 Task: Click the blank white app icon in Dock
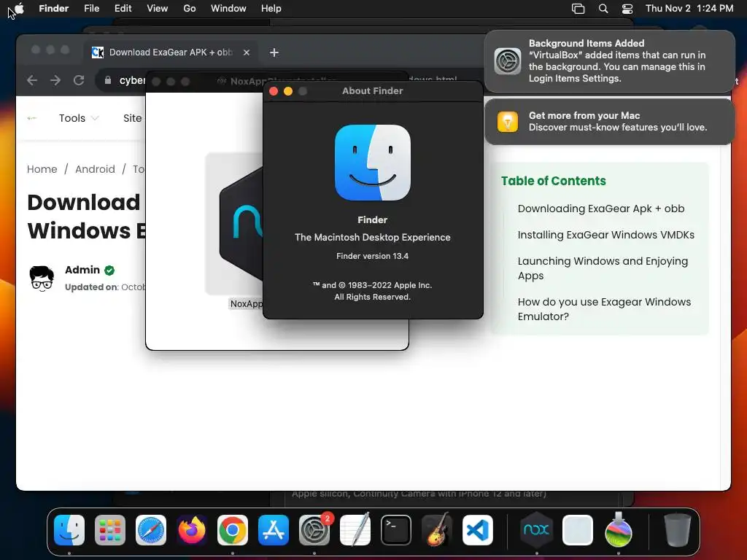(x=578, y=530)
